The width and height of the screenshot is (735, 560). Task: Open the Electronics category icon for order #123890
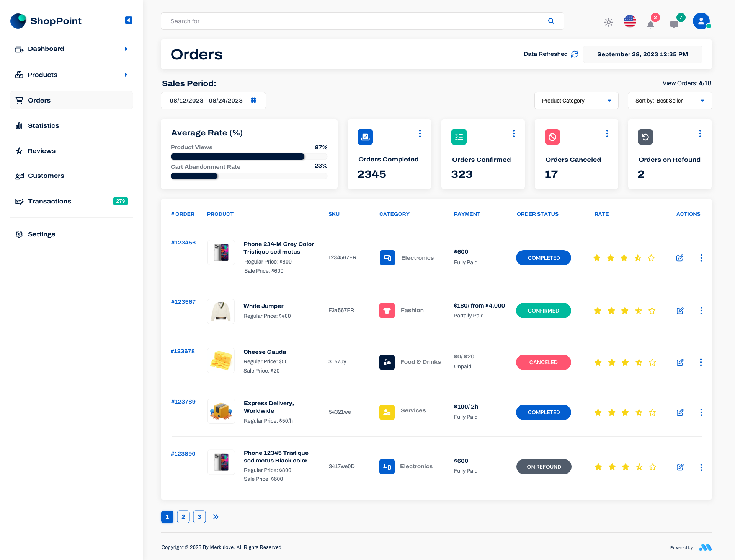coord(387,466)
